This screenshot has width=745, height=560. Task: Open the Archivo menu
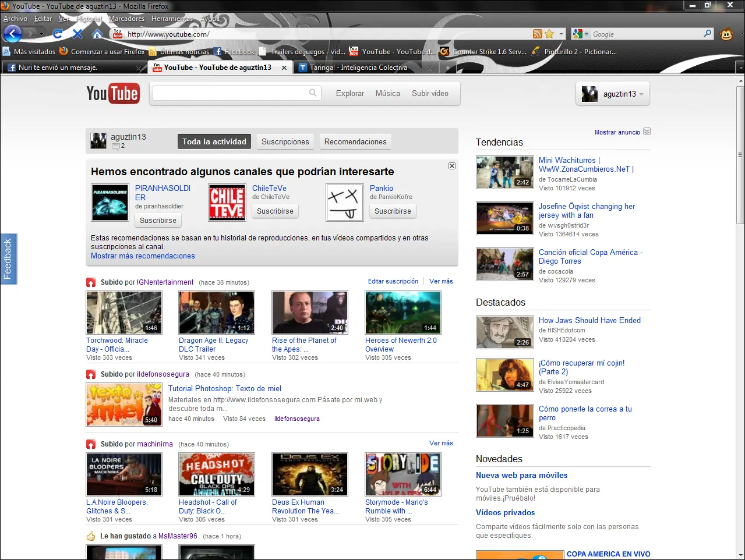coord(15,19)
